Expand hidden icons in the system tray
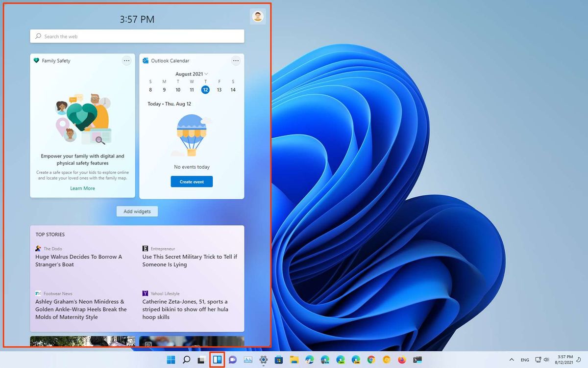The height and width of the screenshot is (368, 588). [x=512, y=359]
